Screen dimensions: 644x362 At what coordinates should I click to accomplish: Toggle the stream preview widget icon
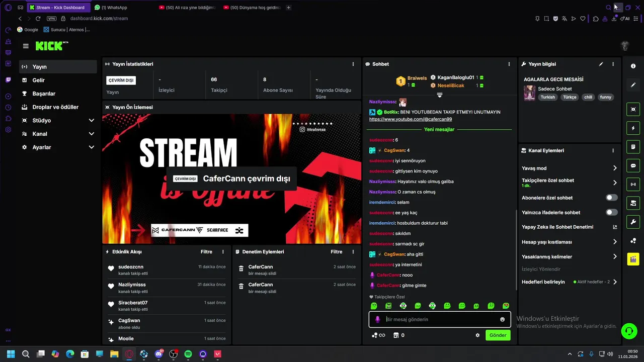coord(633,109)
